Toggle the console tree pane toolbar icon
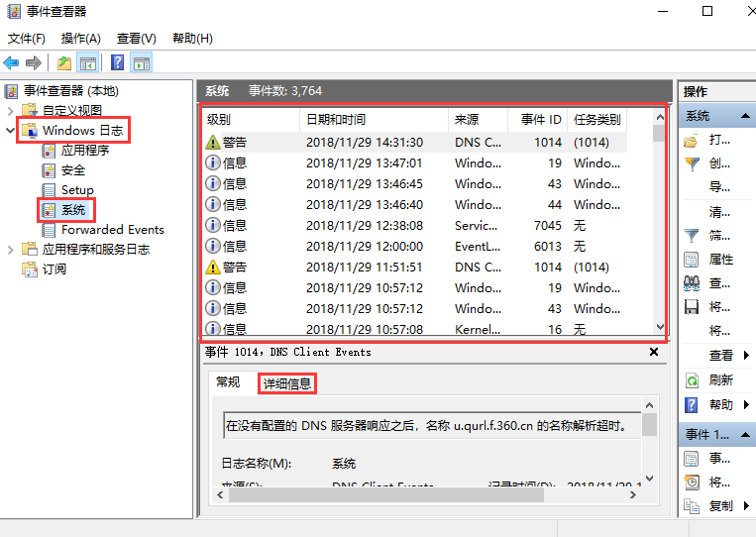 pyautogui.click(x=88, y=63)
